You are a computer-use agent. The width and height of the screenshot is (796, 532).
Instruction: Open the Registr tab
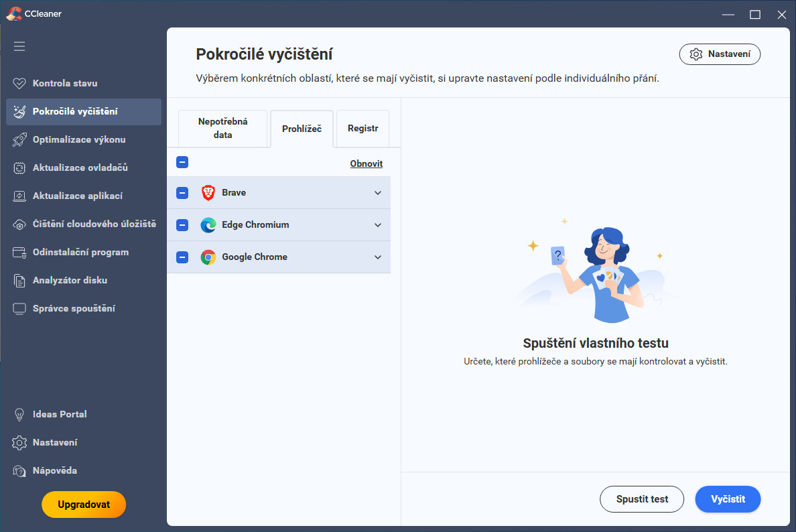[x=363, y=129]
